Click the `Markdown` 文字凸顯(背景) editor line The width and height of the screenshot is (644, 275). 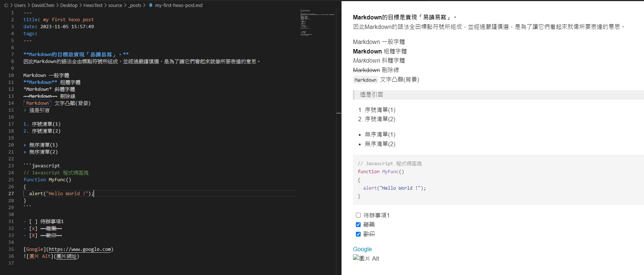(57, 103)
